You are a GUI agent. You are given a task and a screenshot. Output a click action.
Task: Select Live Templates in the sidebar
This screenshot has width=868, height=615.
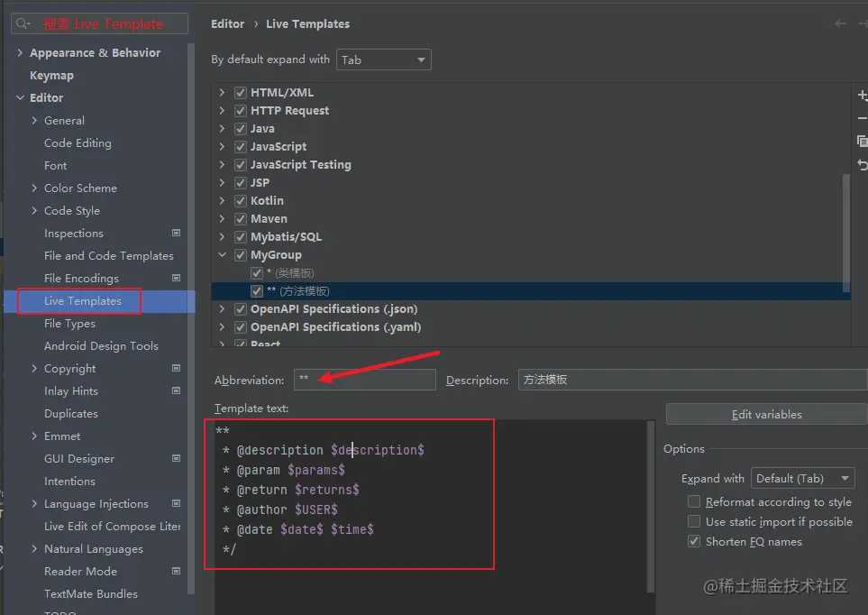(83, 301)
